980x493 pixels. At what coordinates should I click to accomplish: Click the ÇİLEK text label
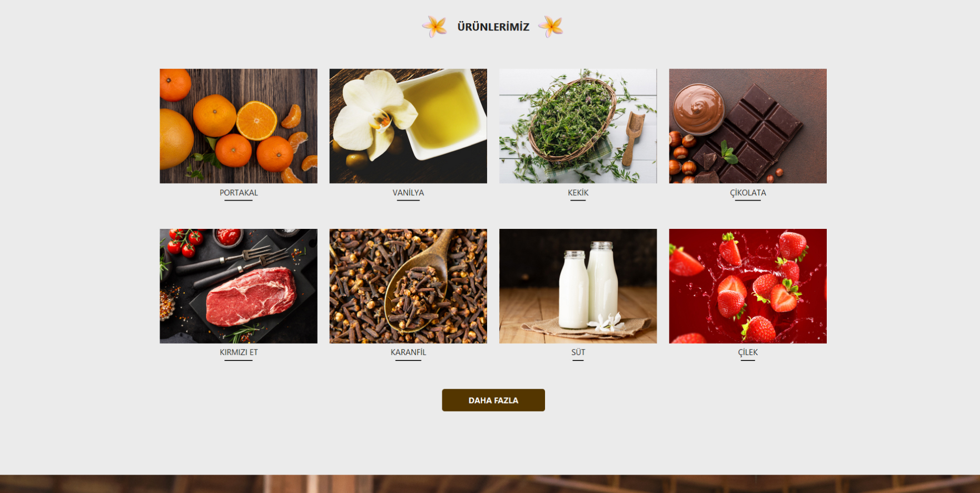click(x=748, y=352)
